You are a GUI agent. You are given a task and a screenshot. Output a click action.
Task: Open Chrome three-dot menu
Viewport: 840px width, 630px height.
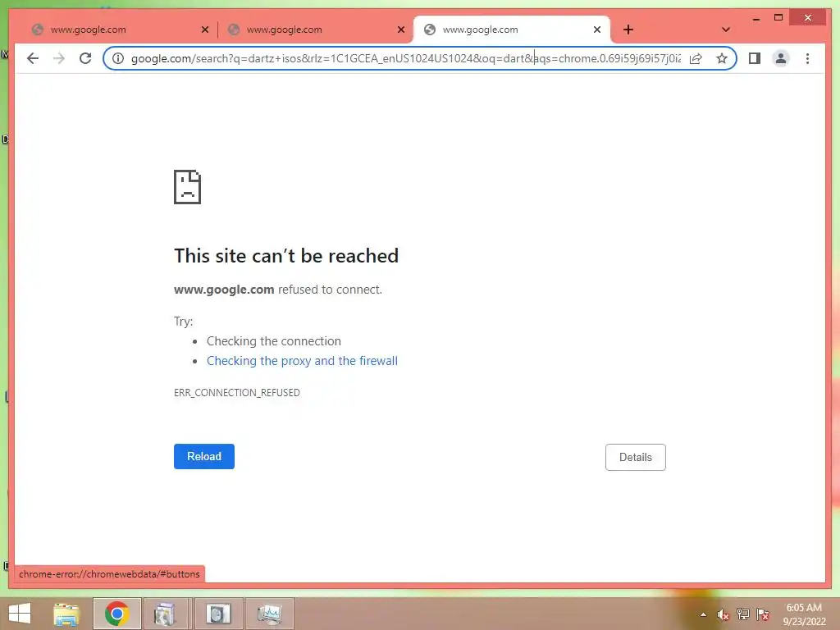807,58
